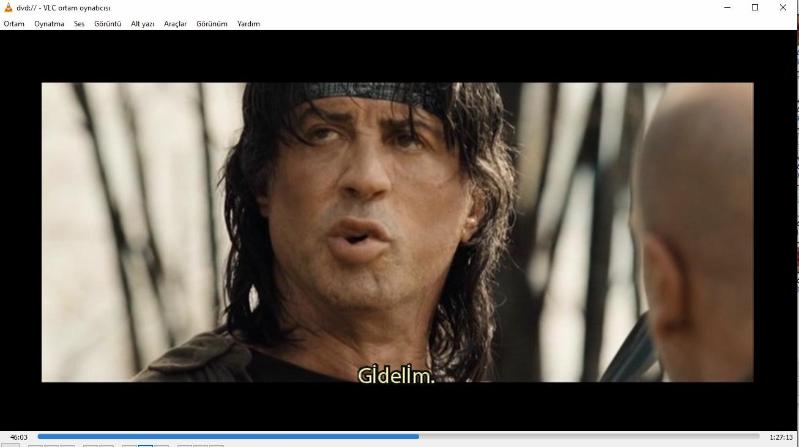Click the VLC cone icon in title bar

point(8,7)
